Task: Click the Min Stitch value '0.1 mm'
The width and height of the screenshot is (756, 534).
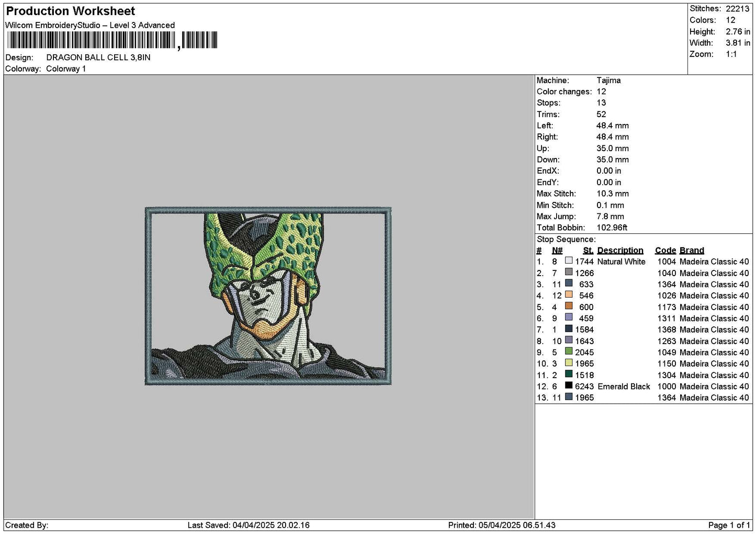Action: [x=610, y=205]
